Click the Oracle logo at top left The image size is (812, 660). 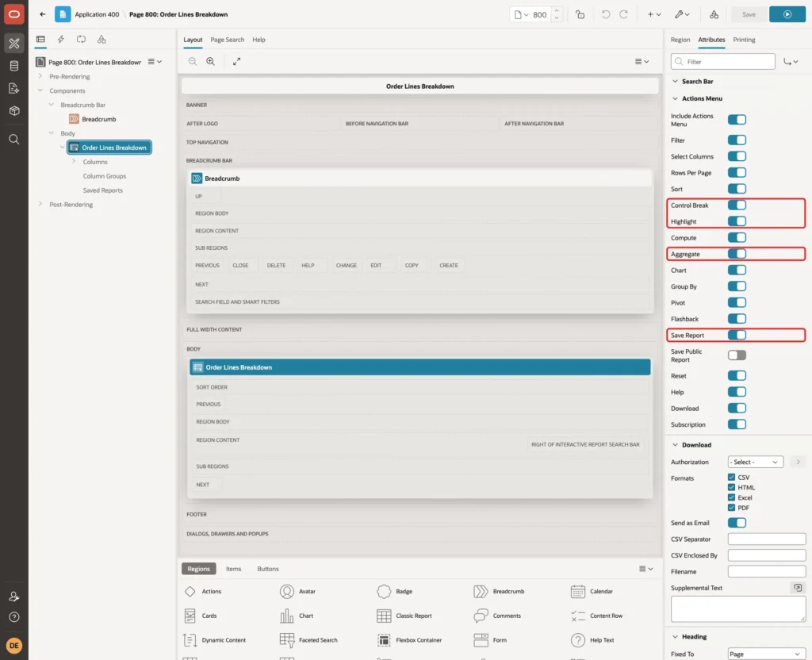(14, 14)
